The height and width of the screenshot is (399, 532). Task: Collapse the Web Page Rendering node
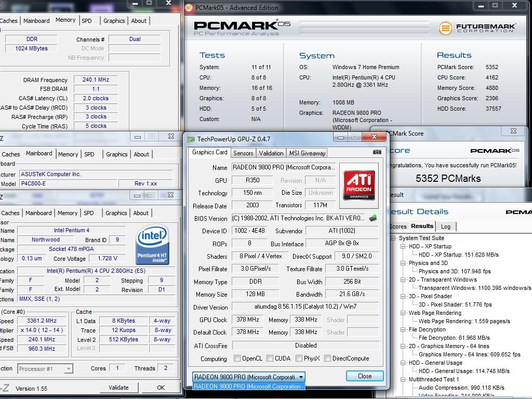tap(403, 313)
